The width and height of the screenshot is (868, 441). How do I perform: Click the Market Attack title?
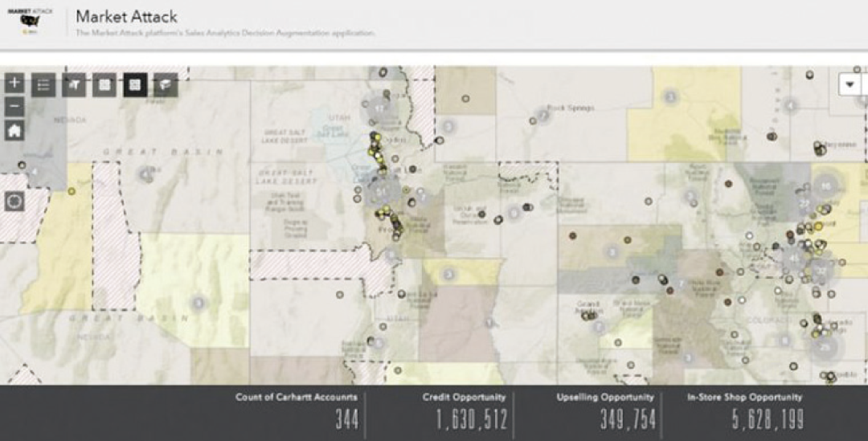[127, 17]
